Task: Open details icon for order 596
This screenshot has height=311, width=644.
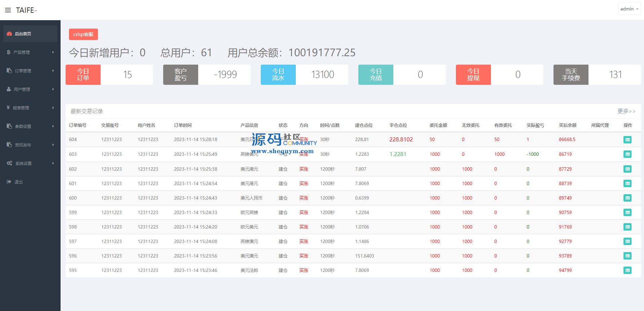Action: (628, 256)
